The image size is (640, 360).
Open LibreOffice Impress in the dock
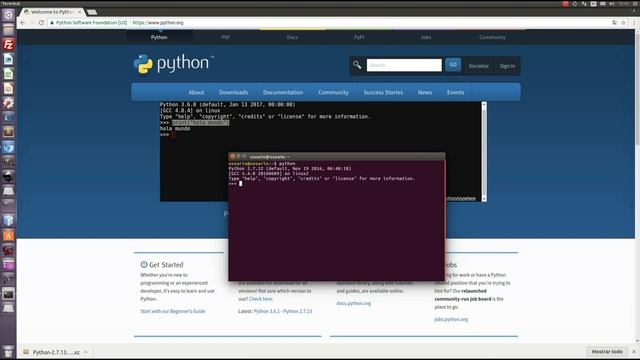(8, 89)
